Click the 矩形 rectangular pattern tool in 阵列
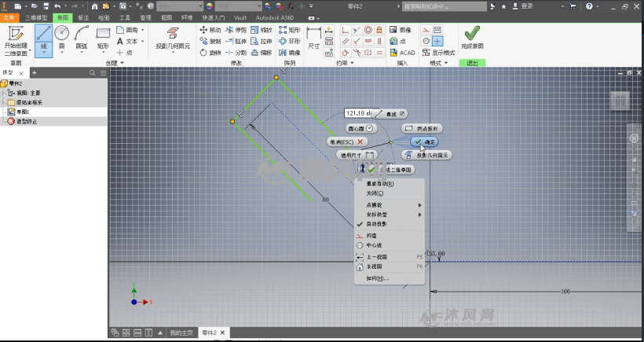The height and width of the screenshot is (342, 644). 290,30
